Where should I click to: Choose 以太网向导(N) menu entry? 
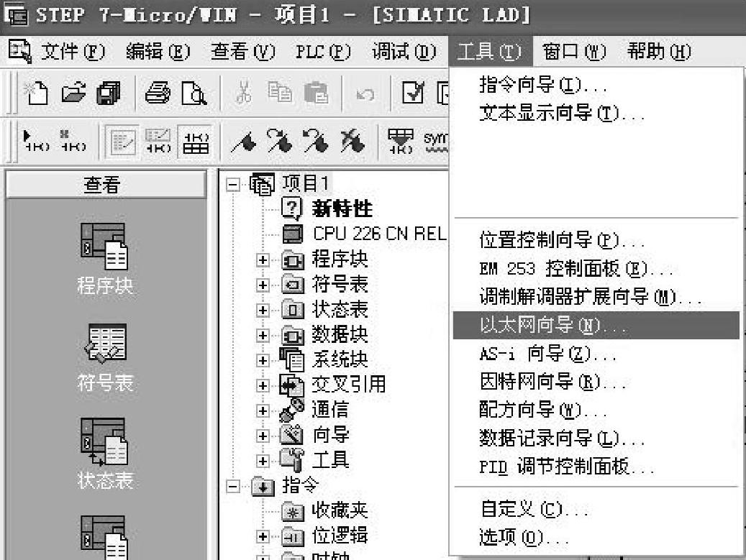596,325
